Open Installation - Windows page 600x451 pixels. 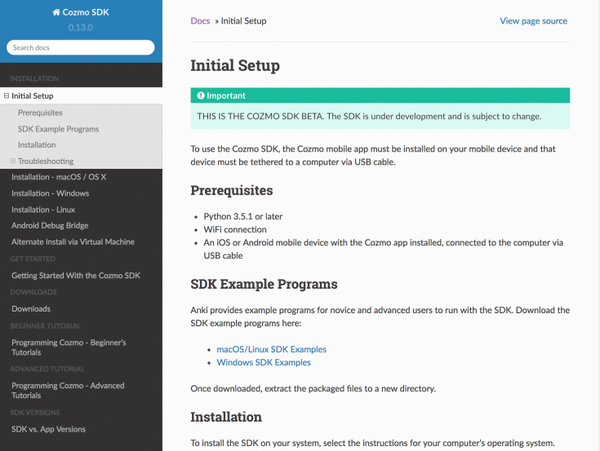coord(50,193)
